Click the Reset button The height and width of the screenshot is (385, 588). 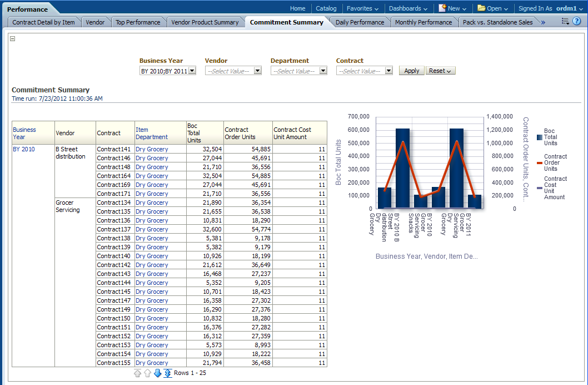(440, 71)
